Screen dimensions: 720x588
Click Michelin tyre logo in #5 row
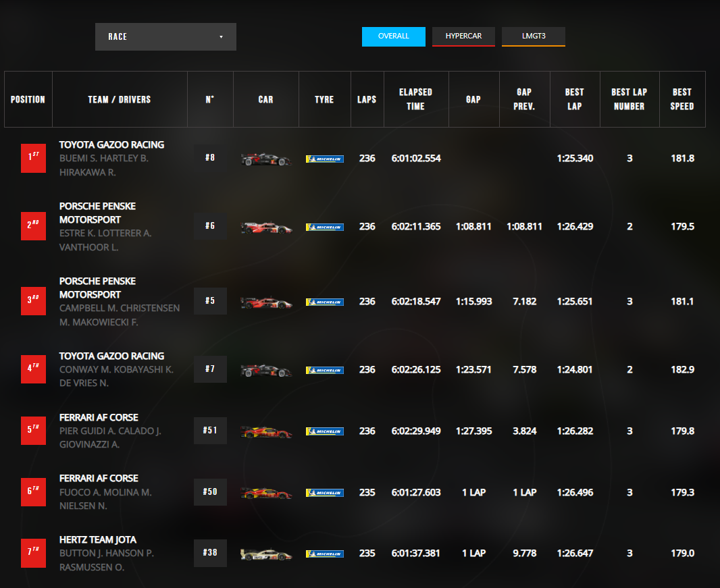[325, 302]
